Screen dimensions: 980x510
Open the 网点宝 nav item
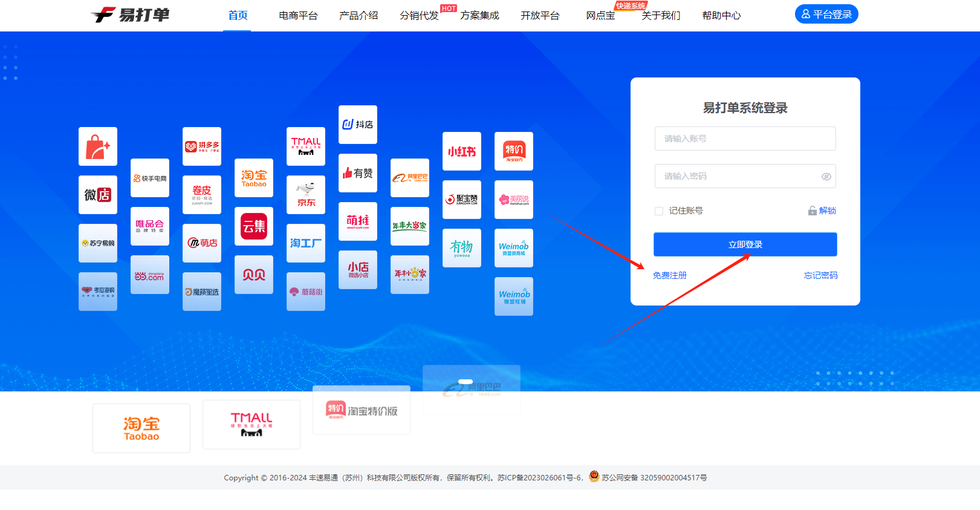coord(600,15)
